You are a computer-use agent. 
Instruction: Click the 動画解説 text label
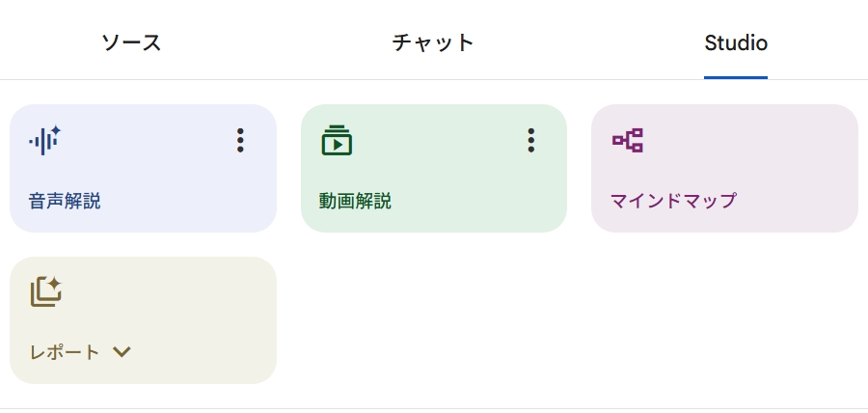(355, 201)
